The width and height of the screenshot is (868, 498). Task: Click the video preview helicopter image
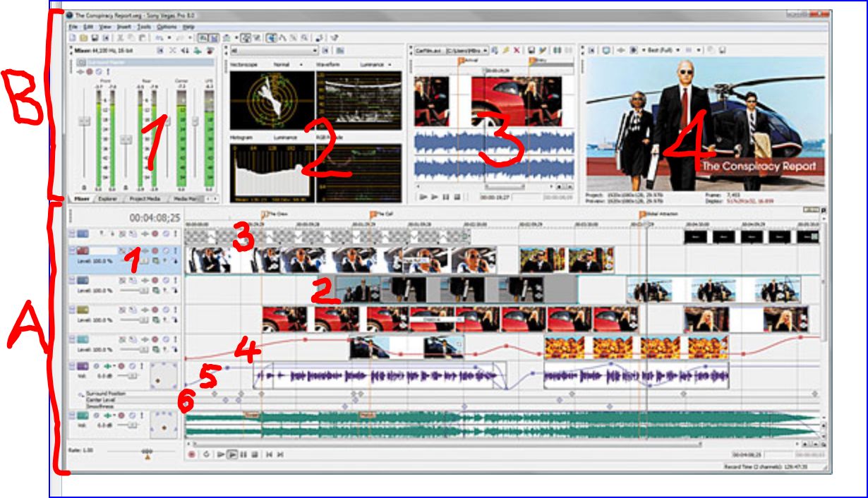point(706,123)
